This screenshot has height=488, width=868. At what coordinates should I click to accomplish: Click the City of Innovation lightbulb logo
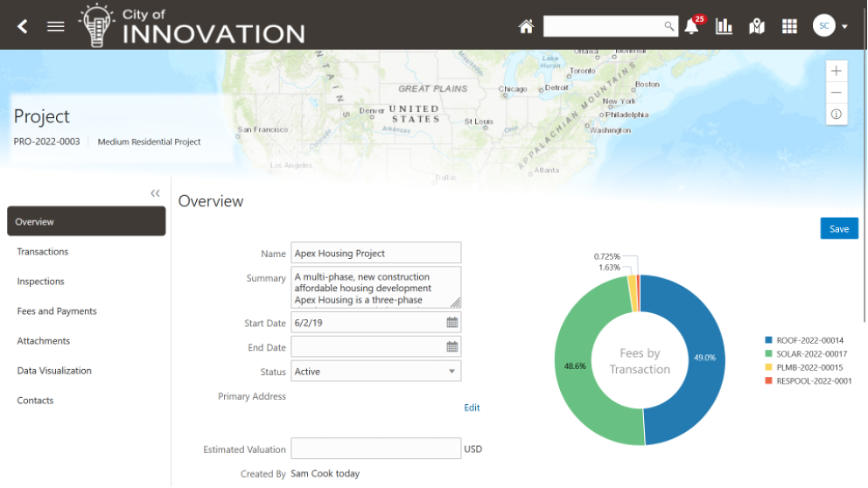tap(96, 24)
